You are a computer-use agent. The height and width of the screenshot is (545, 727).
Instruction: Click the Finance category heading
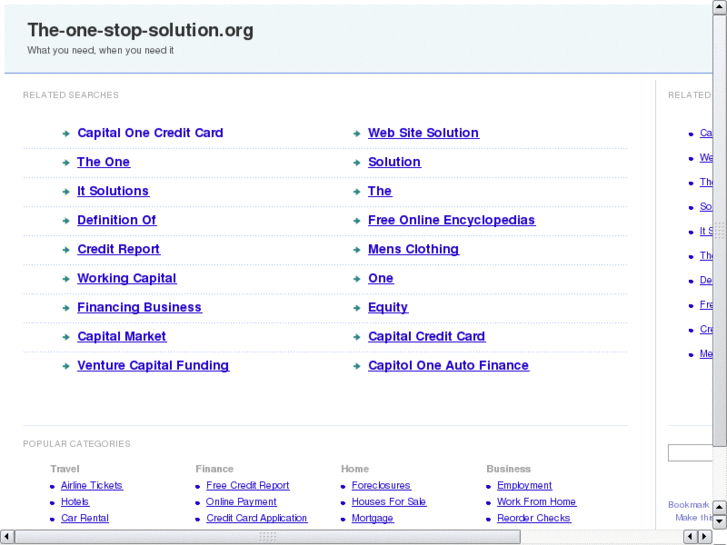[x=214, y=469]
